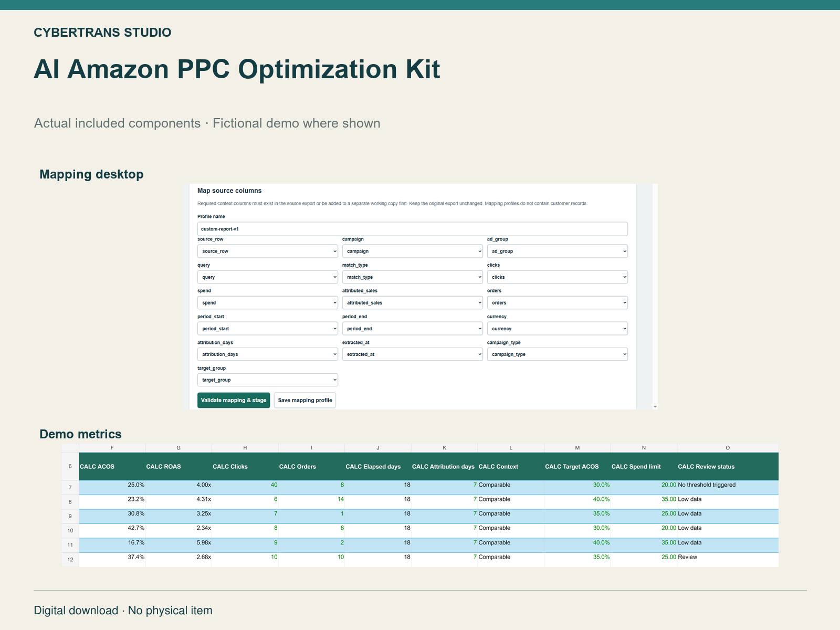The height and width of the screenshot is (630, 840).
Task: Open the spend dropdown
Action: [268, 302]
